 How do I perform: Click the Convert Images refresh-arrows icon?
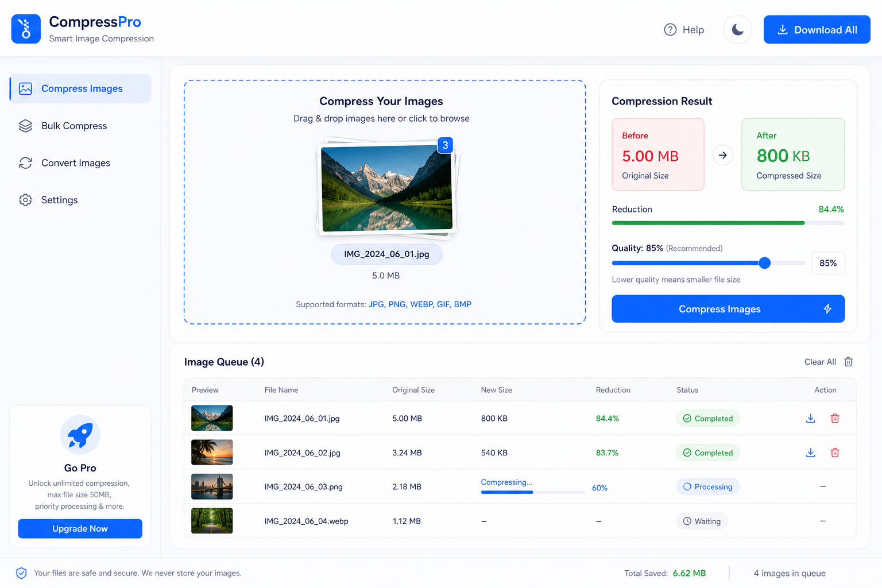[x=25, y=163]
